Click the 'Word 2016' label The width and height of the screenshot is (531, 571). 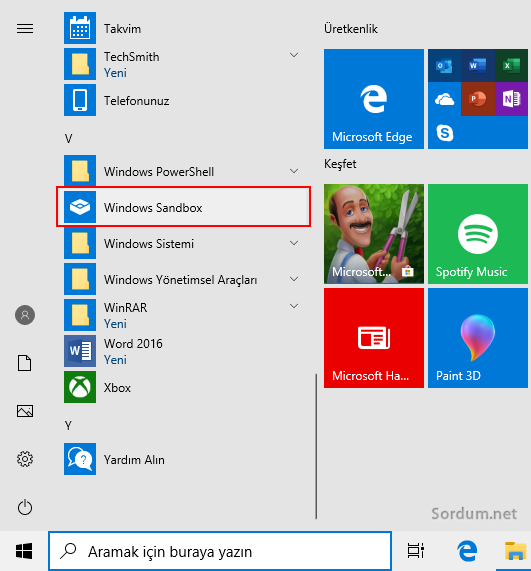click(133, 344)
